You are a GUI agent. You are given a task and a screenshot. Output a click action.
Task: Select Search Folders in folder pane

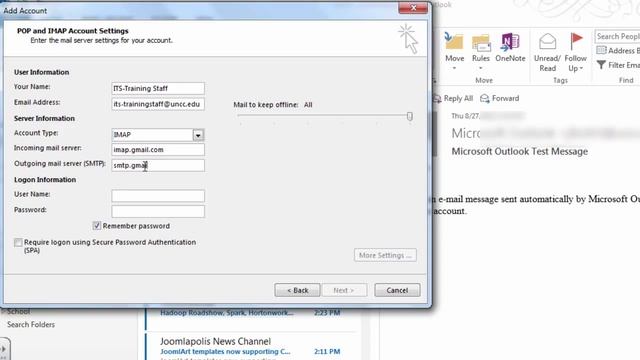pos(31,325)
